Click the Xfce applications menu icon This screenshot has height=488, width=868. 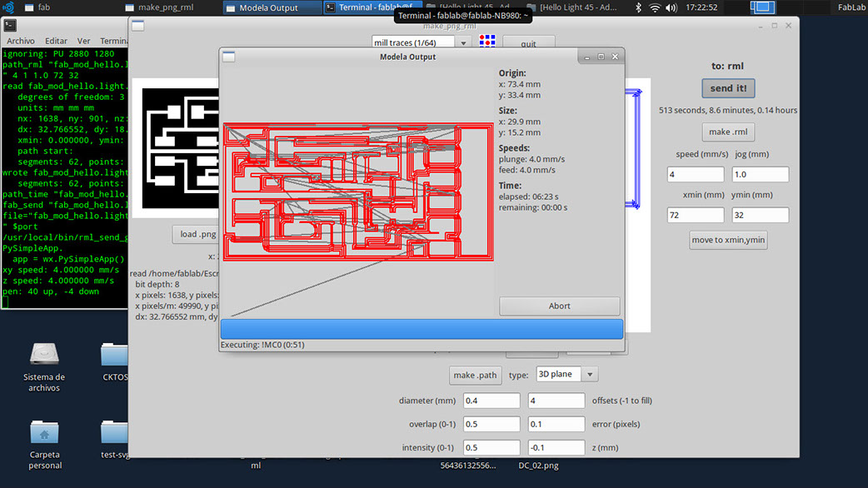click(8, 7)
